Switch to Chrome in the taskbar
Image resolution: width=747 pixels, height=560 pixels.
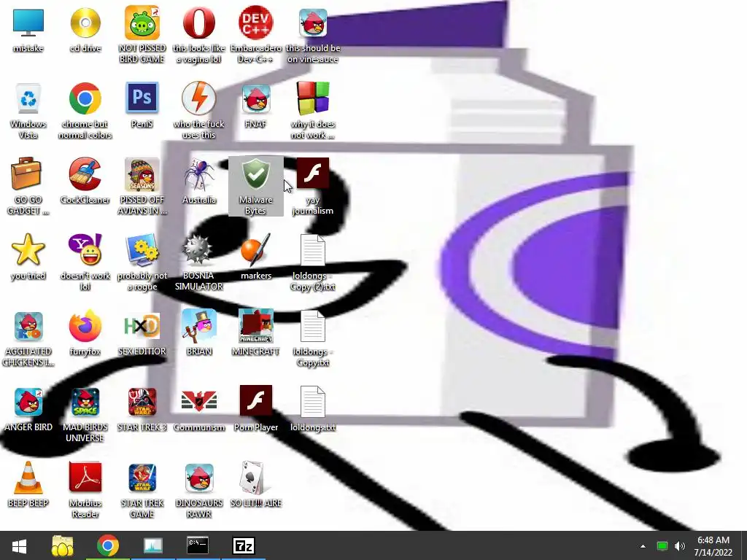click(108, 545)
